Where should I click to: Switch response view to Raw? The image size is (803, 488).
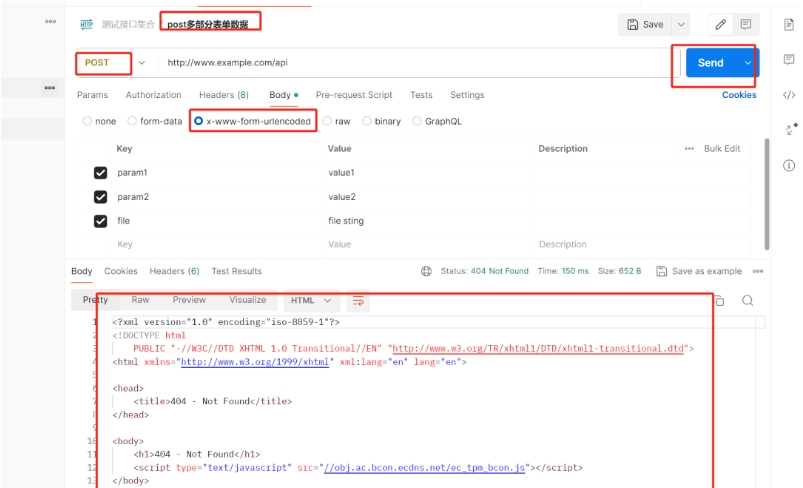pyautogui.click(x=140, y=300)
